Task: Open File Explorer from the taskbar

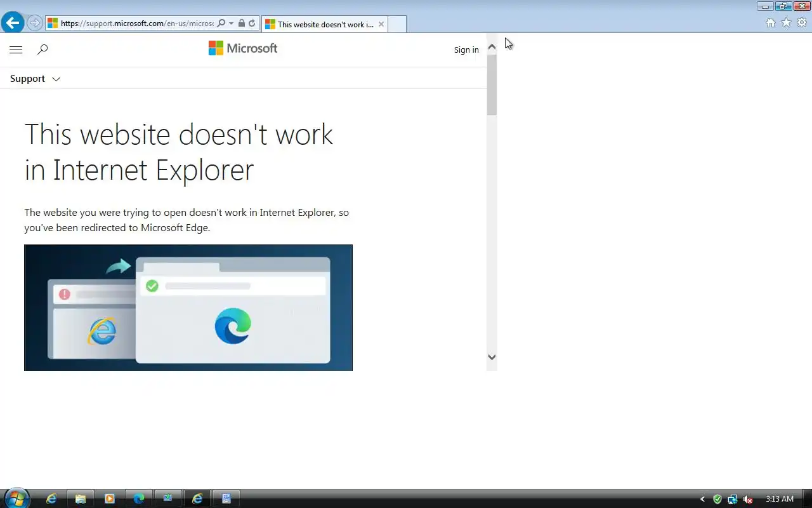Action: pyautogui.click(x=81, y=499)
